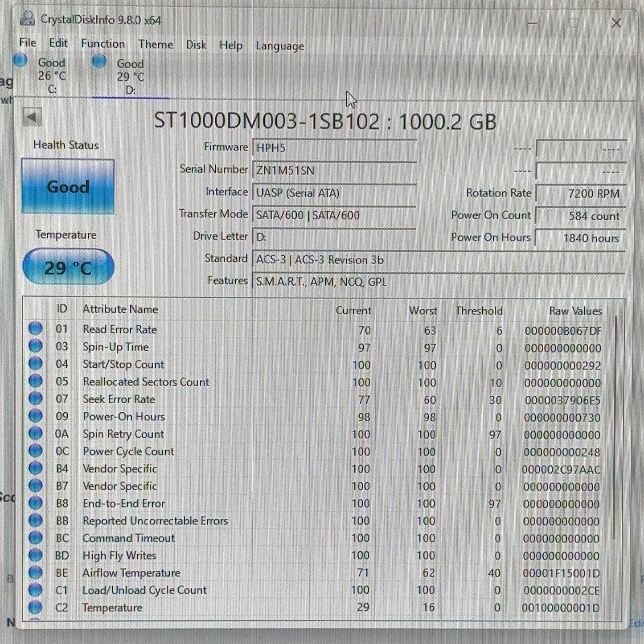Click the status orb for Command Timeout
Screen dimensions: 644x644
coord(35,537)
